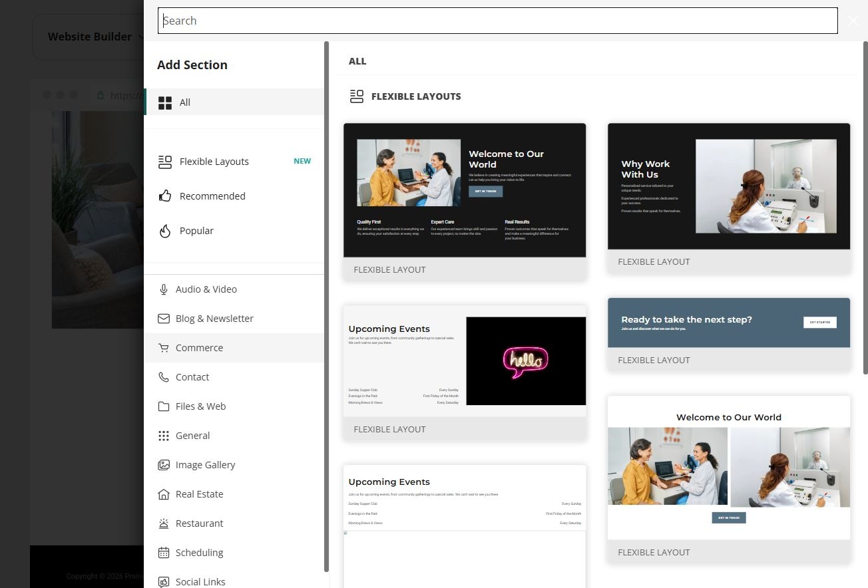Open the Website Builder dropdown
Image resolution: width=868 pixels, height=588 pixels.
coord(95,37)
